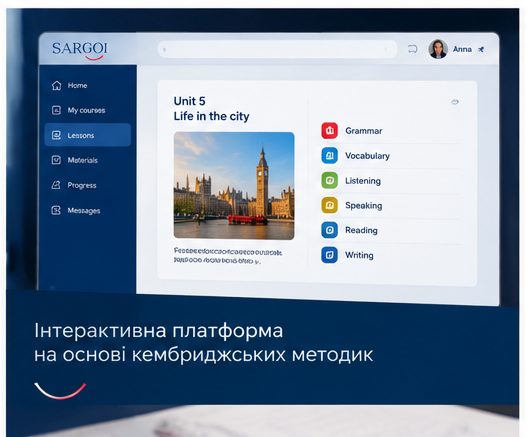Click the Unit 5 heading

[189, 101]
